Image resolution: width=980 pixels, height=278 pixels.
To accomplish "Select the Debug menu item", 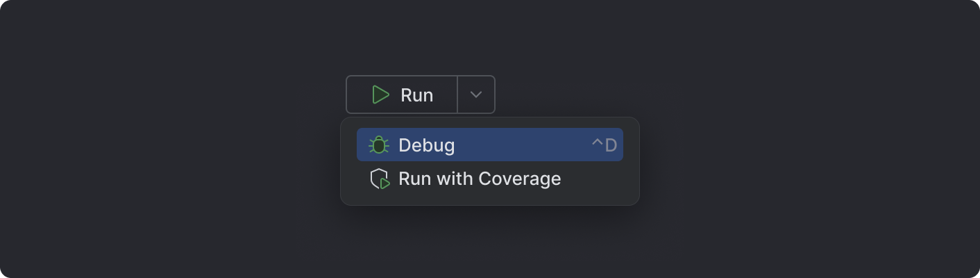I will [489, 145].
